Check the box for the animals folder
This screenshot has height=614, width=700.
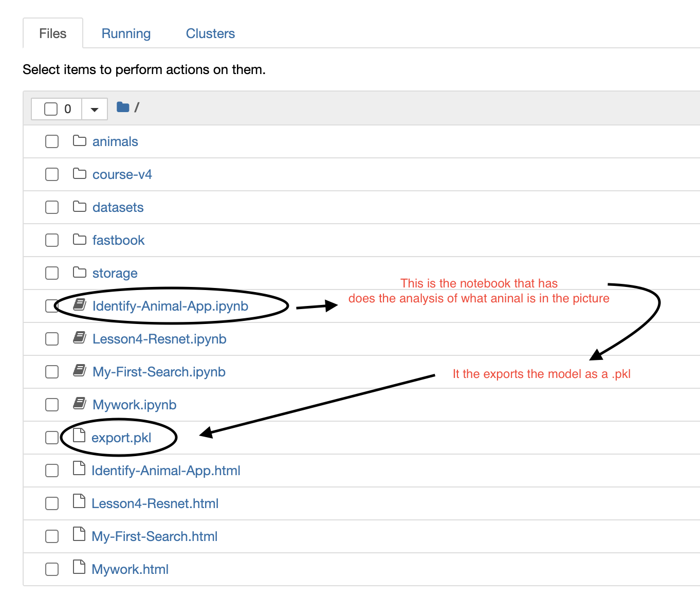(52, 141)
